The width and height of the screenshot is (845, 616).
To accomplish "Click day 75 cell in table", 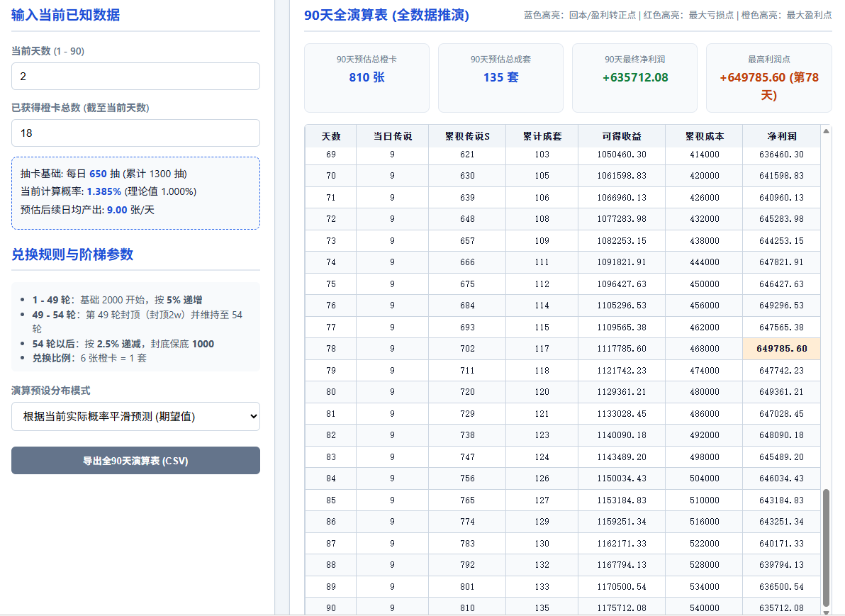I will pos(331,284).
